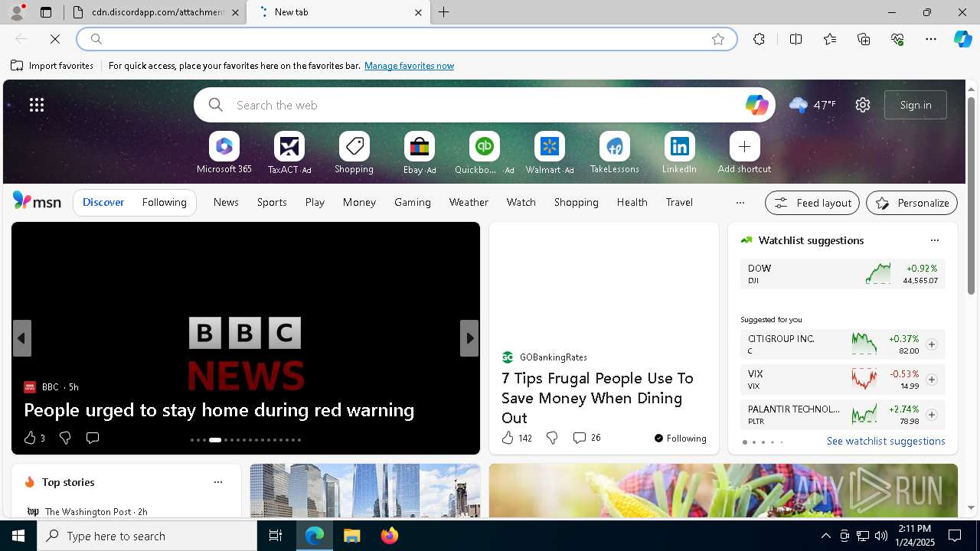The width and height of the screenshot is (980, 551).
Task: Expand more categories ellipsis
Action: (x=740, y=203)
